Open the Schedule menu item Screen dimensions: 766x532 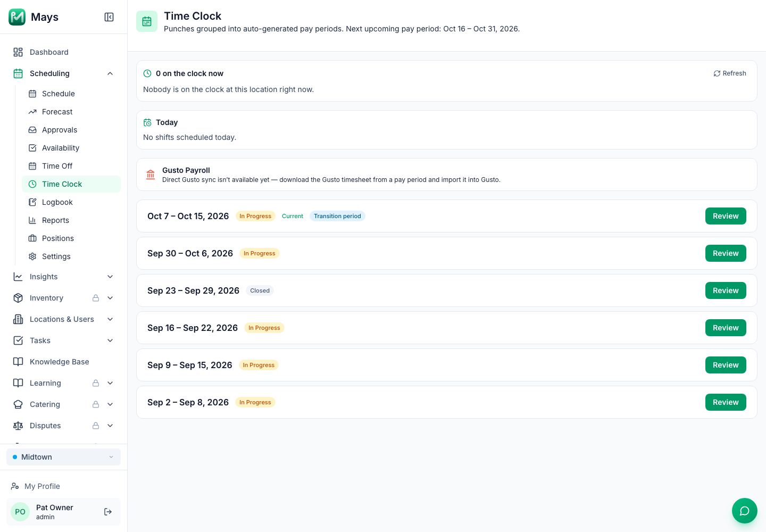(71, 94)
